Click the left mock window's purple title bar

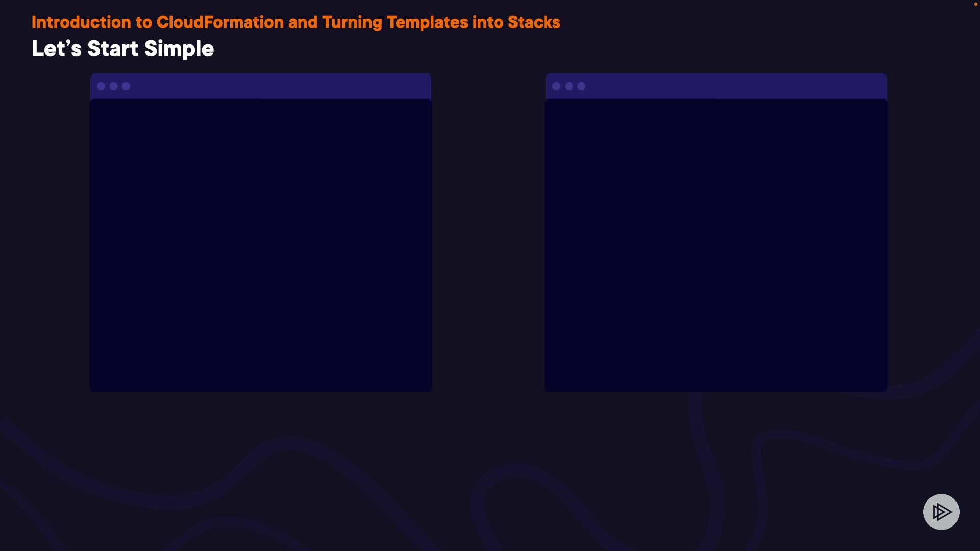(x=281, y=86)
